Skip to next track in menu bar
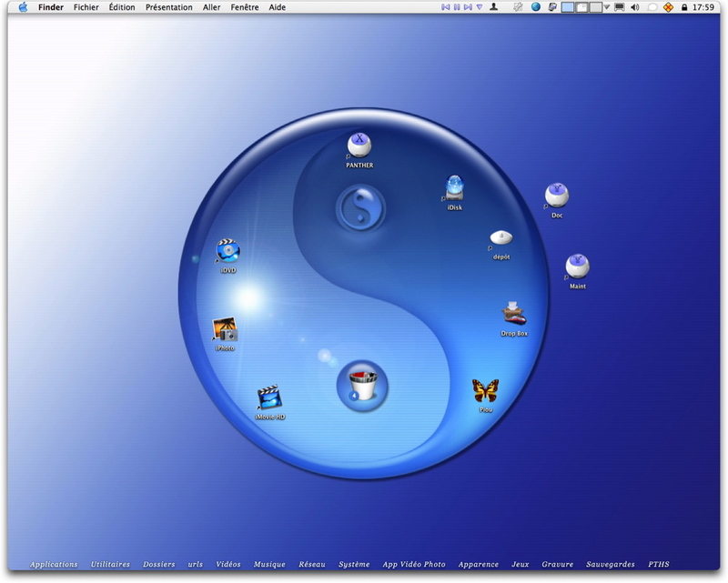 pyautogui.click(x=468, y=7)
